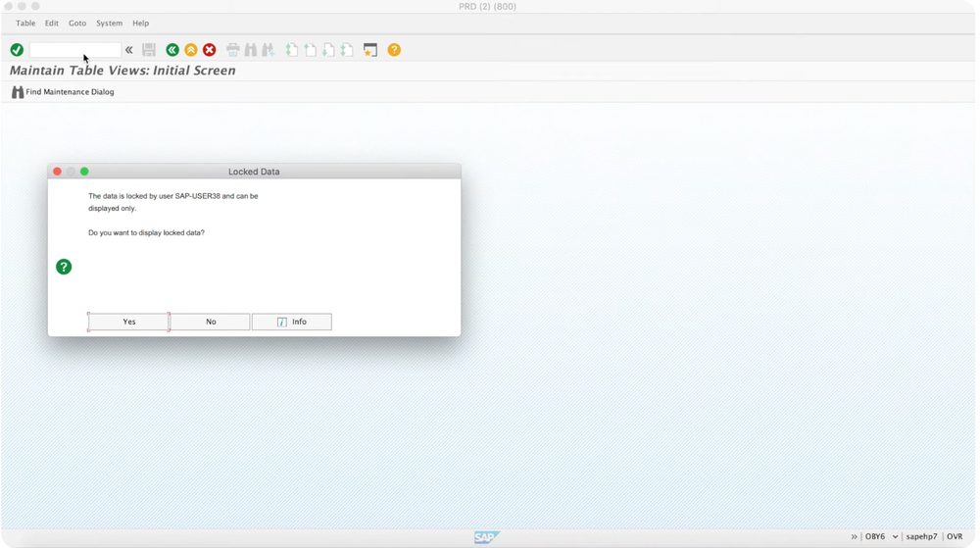The image size is (980, 548).
Task: Click the Save floppy disk icon
Action: pyautogui.click(x=149, y=50)
